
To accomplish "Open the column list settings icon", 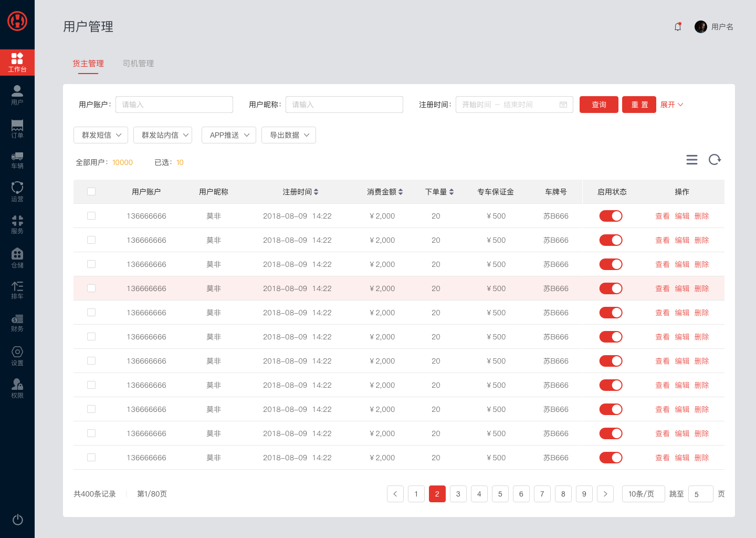I will pyautogui.click(x=692, y=160).
